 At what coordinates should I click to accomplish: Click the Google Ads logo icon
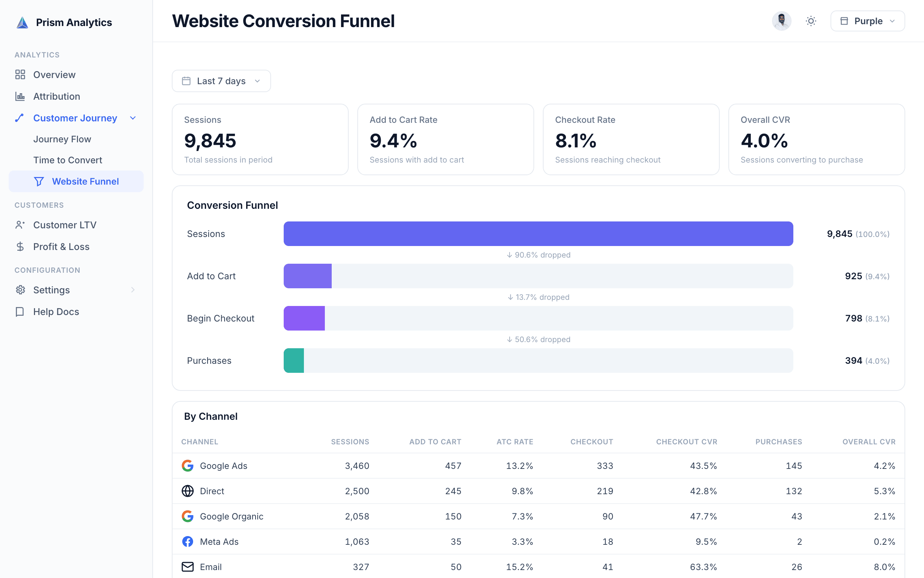(187, 466)
